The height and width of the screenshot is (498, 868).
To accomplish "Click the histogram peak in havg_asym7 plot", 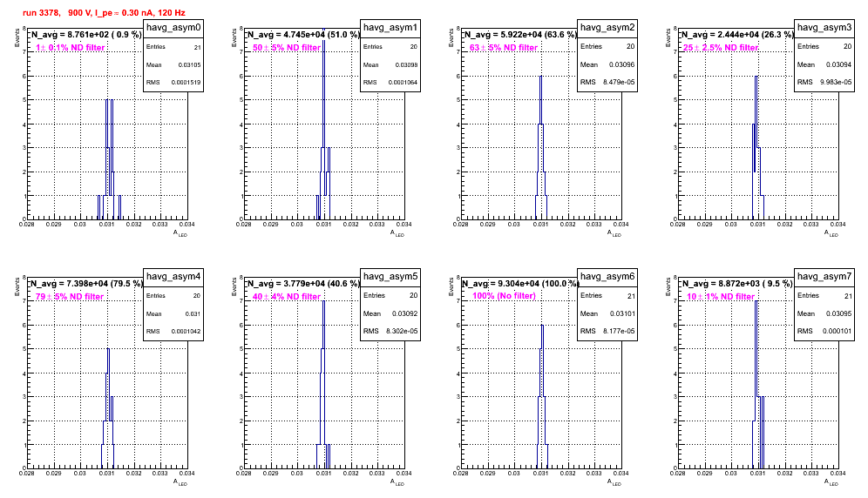I will 756,301.
